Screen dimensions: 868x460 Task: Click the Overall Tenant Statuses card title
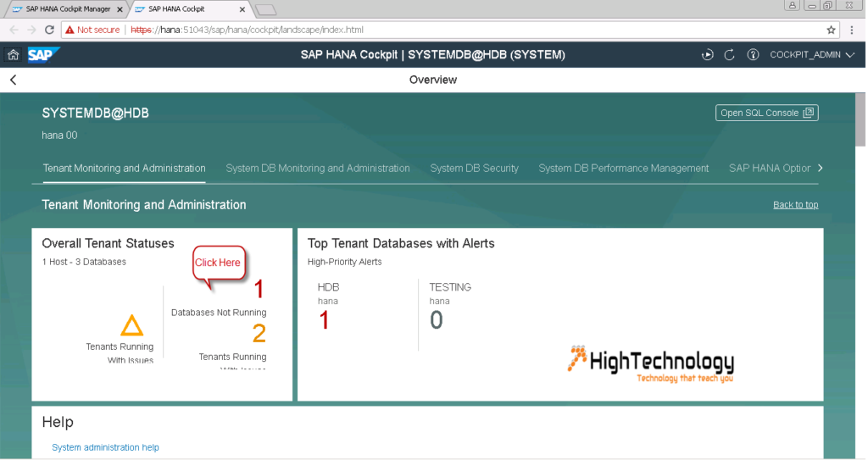(108, 244)
